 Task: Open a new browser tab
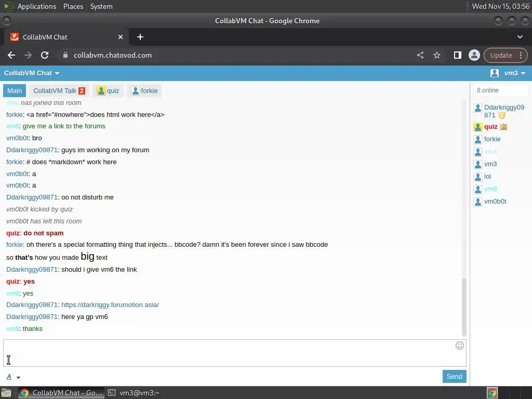[140, 37]
